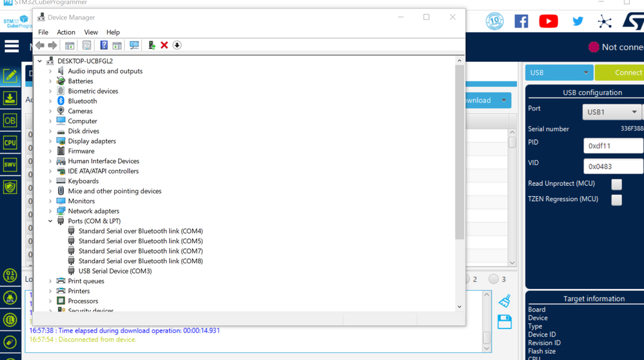This screenshot has width=644, height=360.
Task: Open the ST Twitter icon
Action: pos(578,21)
